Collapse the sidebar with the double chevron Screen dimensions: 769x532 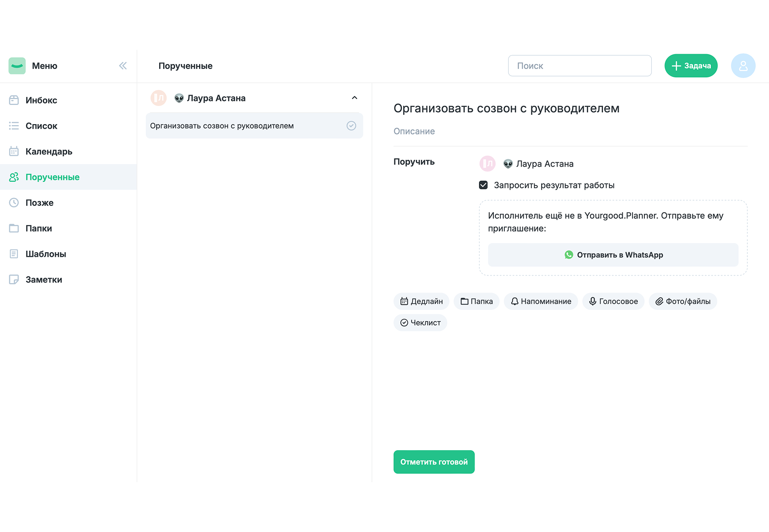pos(123,65)
